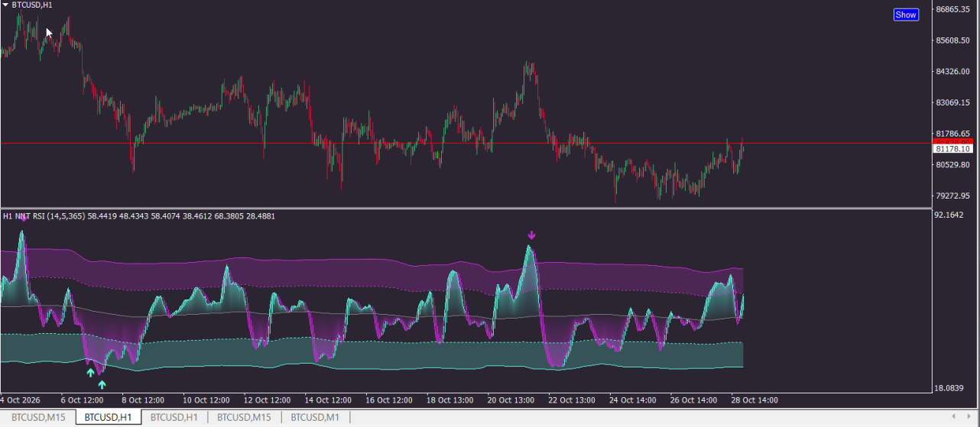The height and width of the screenshot is (427, 980).
Task: Click the 84326.00 price scale label
Action: click(952, 72)
